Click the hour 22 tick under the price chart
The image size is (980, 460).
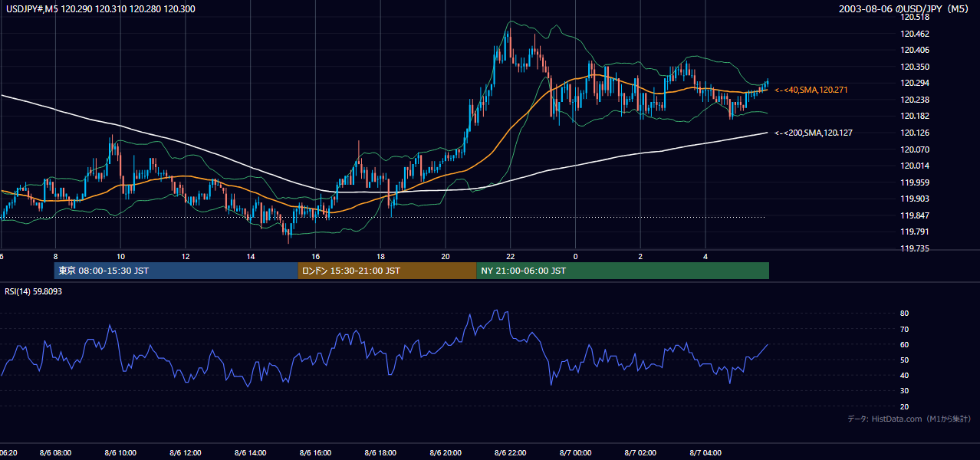(511, 256)
